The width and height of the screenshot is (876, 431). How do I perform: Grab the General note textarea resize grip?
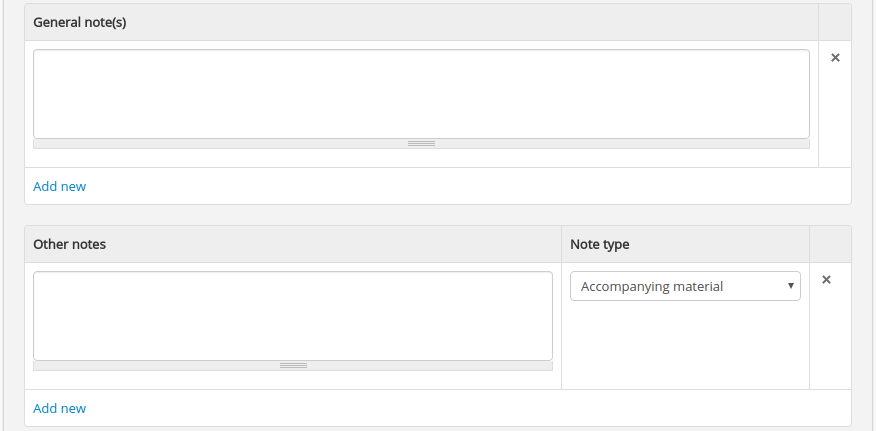point(421,144)
